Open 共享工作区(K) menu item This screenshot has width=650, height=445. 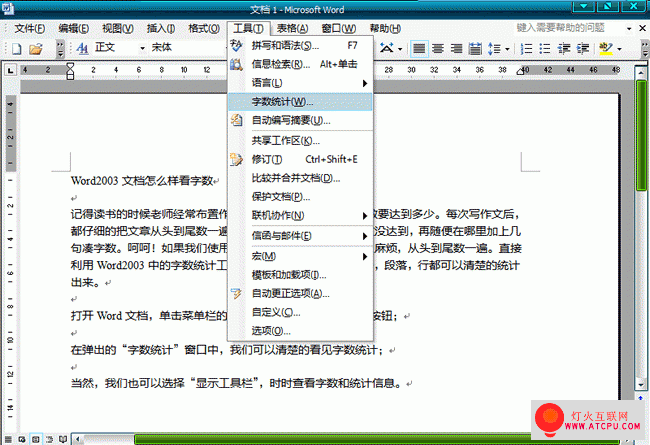point(301,141)
